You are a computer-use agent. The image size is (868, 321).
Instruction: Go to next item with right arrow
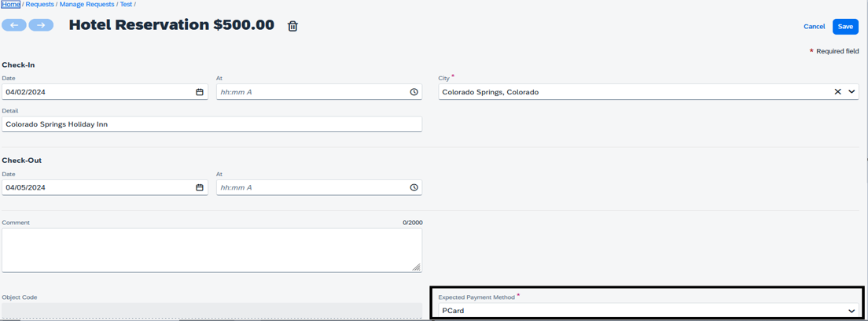[41, 25]
